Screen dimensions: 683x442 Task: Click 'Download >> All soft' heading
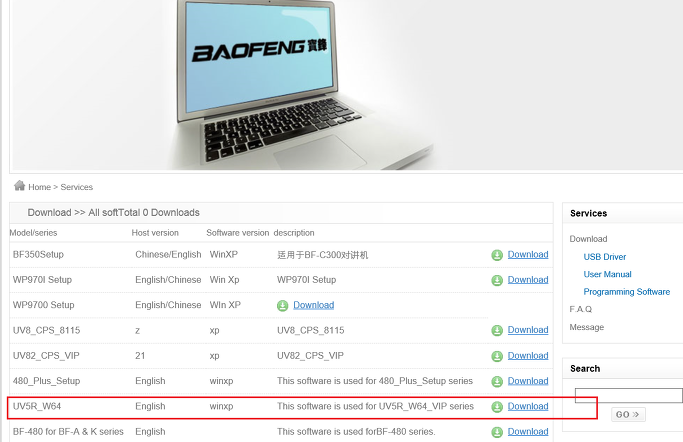pos(114,213)
